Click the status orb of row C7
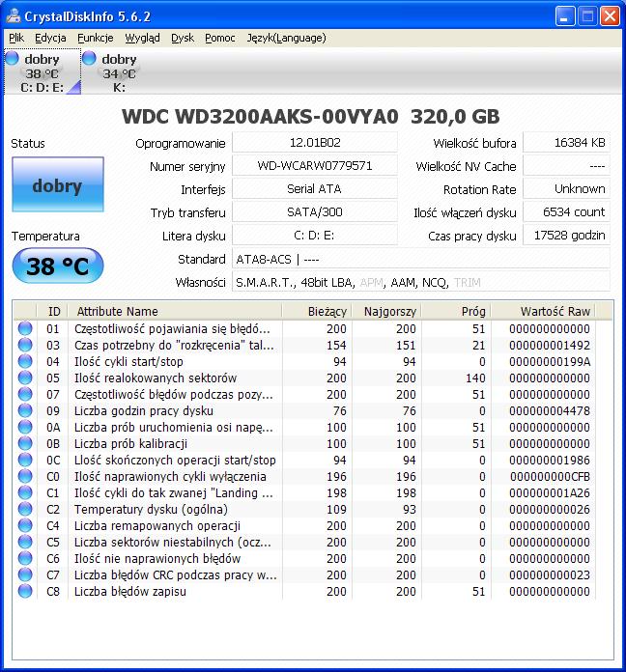The height and width of the screenshot is (672, 626). pos(25,574)
